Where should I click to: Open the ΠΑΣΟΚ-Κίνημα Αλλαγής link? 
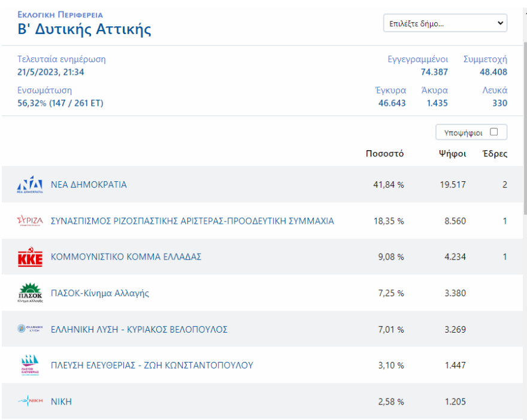pos(100,293)
